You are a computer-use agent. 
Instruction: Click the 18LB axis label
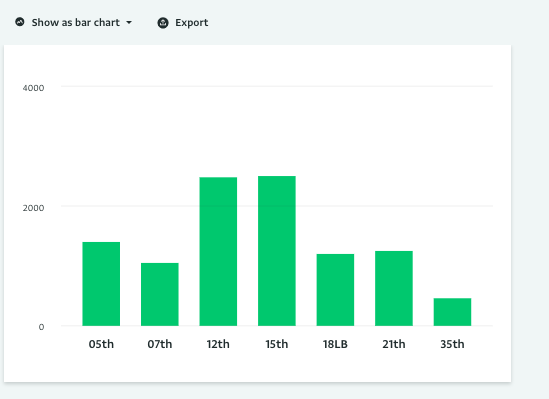pos(335,344)
